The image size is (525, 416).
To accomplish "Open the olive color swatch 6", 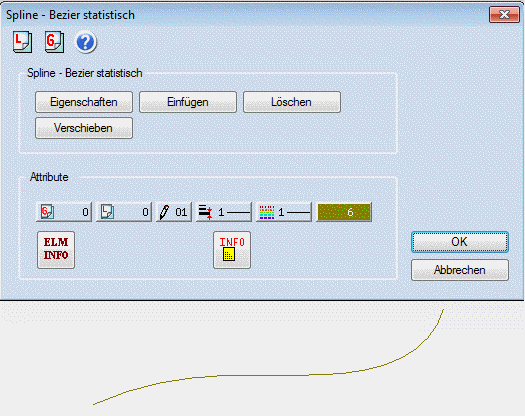I will (x=344, y=212).
